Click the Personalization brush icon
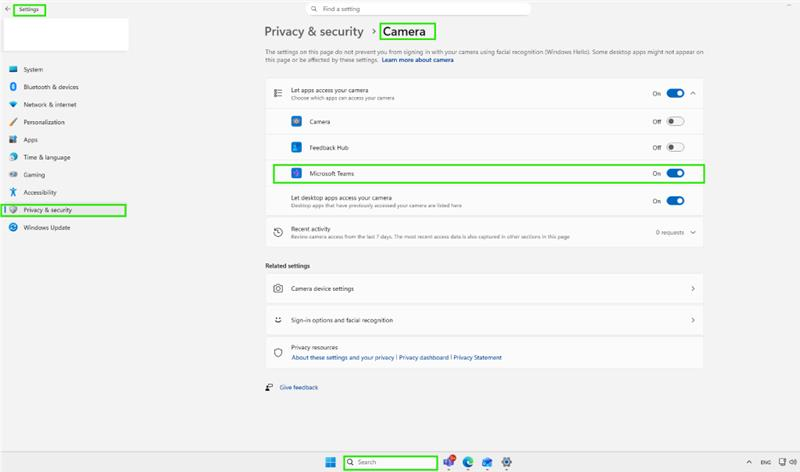Viewport: 800px width, 472px height. tap(13, 122)
